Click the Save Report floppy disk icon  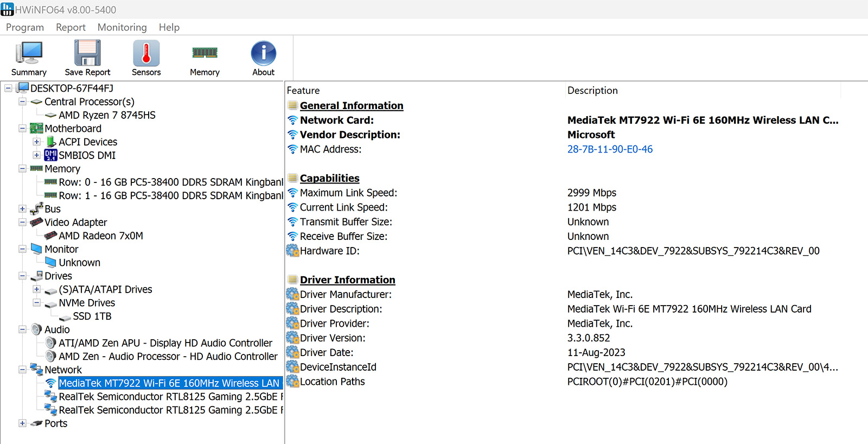pos(87,53)
